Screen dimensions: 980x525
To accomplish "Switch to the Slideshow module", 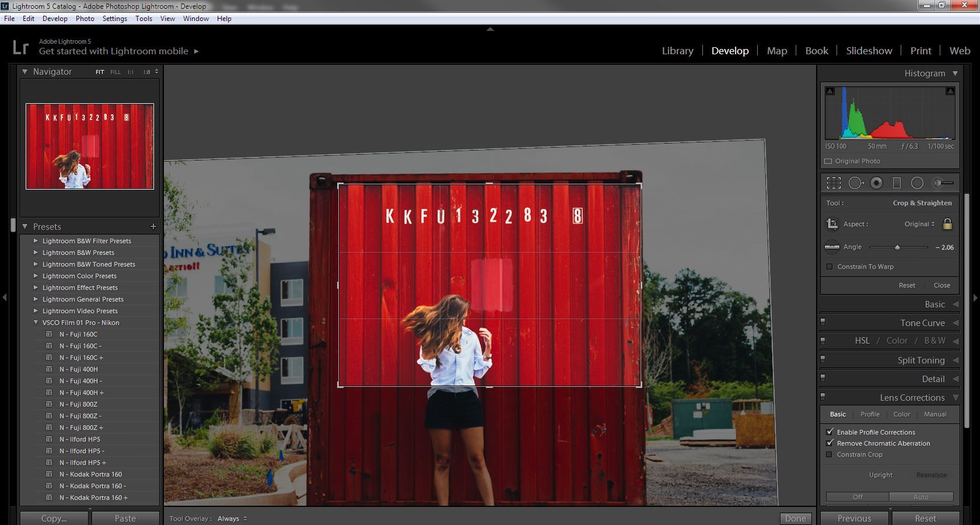I will pos(869,51).
